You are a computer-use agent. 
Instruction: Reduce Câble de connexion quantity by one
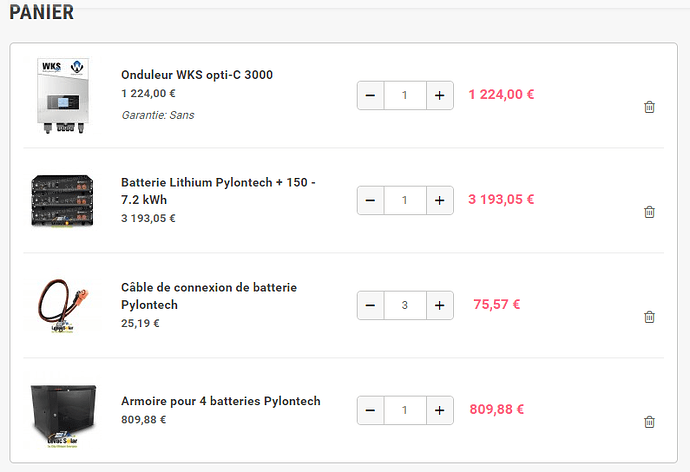tap(371, 305)
